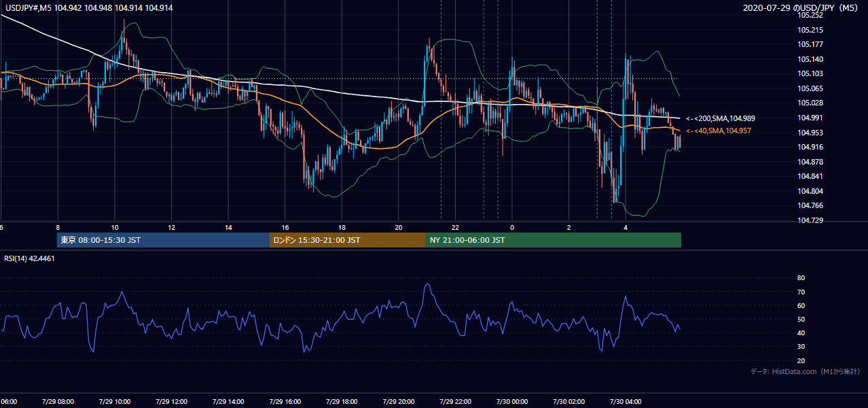Screen dimensions: 868x408
Task: Click the 7/29 20:00 bottom time label
Action: (x=398, y=401)
